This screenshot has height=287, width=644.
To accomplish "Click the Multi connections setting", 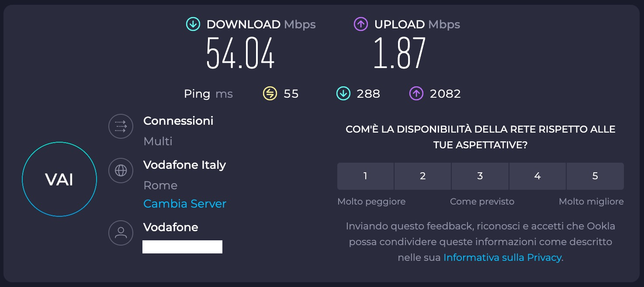I will [158, 141].
